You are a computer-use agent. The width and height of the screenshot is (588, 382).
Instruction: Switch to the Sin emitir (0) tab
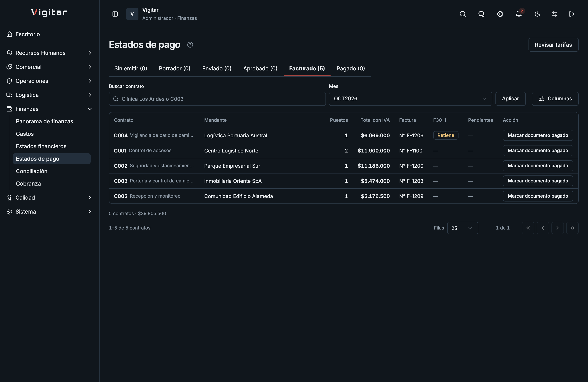pyautogui.click(x=131, y=68)
